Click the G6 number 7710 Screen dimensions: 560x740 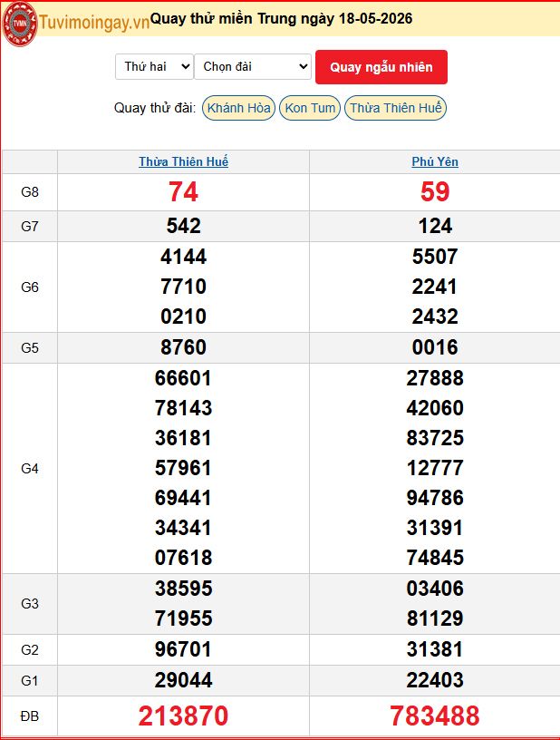pos(183,287)
